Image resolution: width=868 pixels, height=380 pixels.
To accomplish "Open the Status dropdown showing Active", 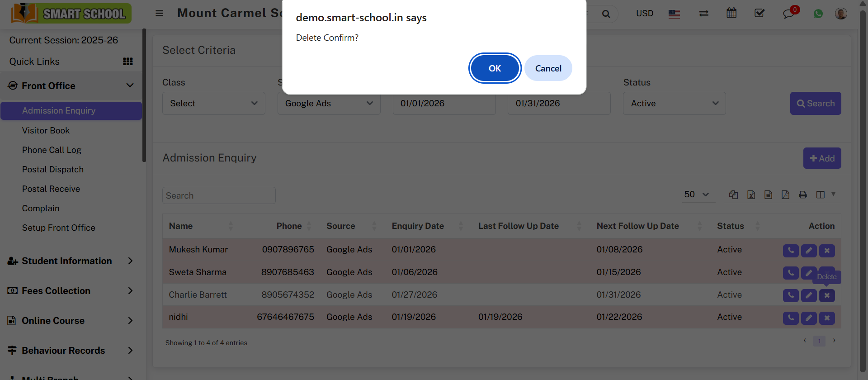I will pyautogui.click(x=674, y=104).
